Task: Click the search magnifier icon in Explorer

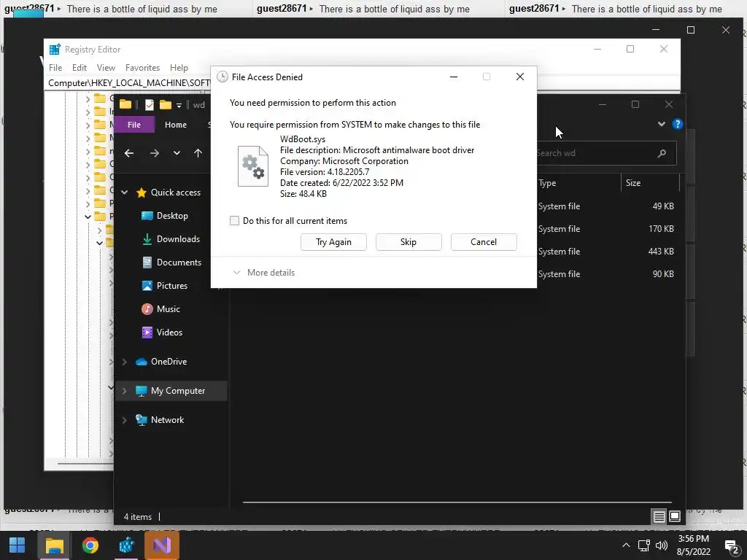Action: [x=662, y=153]
